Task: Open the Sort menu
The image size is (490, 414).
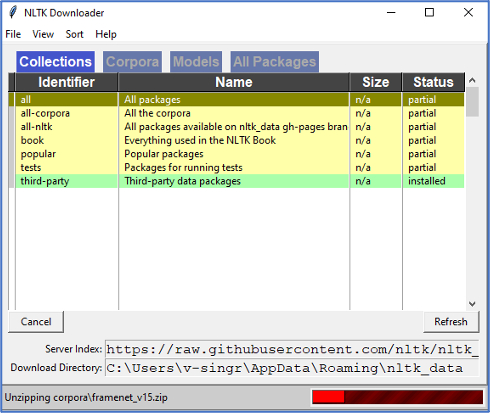Action: (74, 34)
